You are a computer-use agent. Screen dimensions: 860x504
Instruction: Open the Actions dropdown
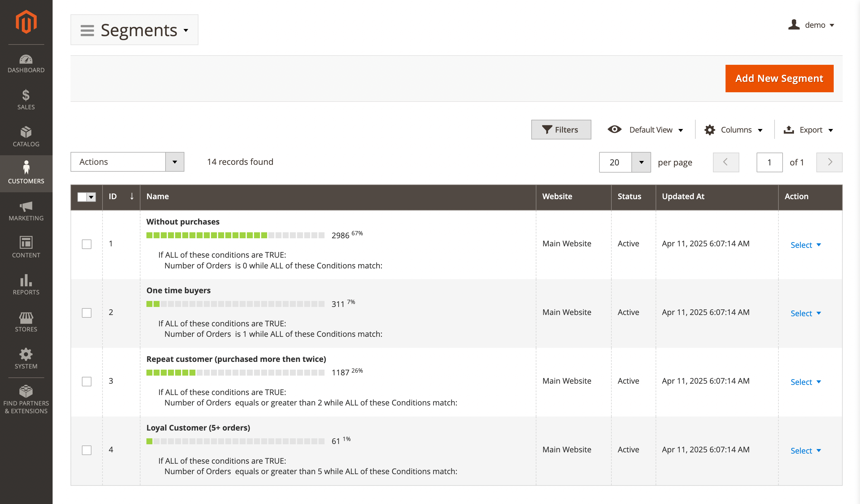127,162
